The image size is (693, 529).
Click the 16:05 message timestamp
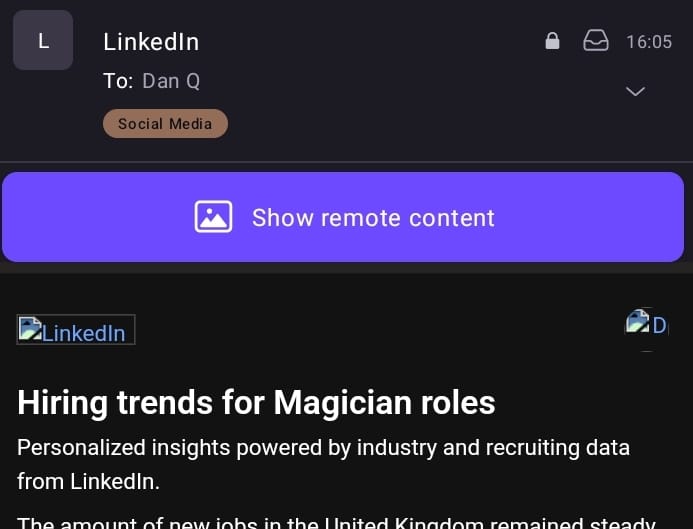click(649, 42)
